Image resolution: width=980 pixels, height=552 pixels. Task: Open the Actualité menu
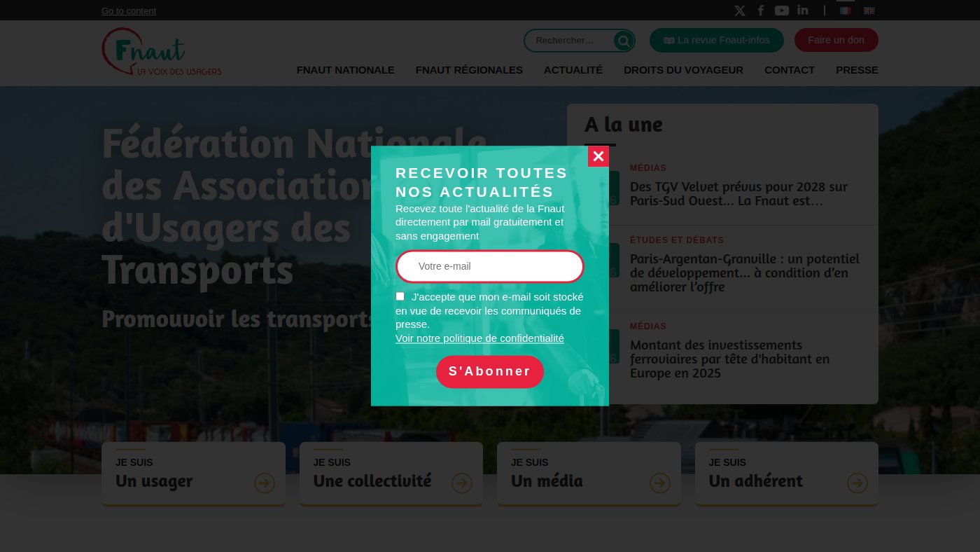(573, 70)
